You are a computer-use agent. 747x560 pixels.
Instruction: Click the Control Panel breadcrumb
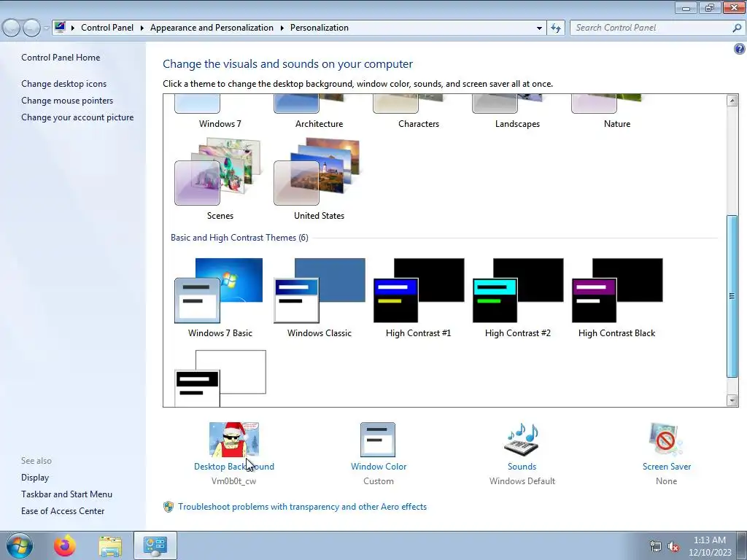[107, 28]
